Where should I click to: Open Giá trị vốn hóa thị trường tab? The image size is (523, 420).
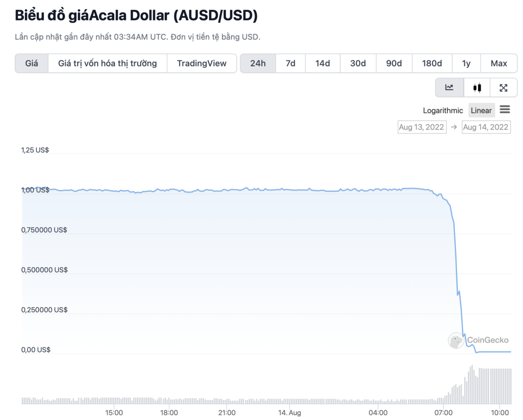(x=108, y=63)
